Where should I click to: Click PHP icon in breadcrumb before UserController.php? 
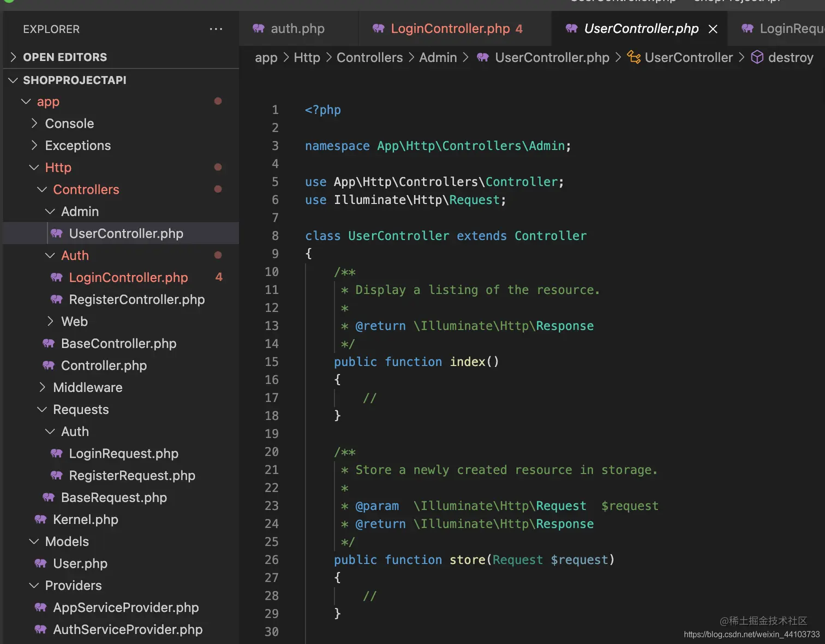coord(483,57)
